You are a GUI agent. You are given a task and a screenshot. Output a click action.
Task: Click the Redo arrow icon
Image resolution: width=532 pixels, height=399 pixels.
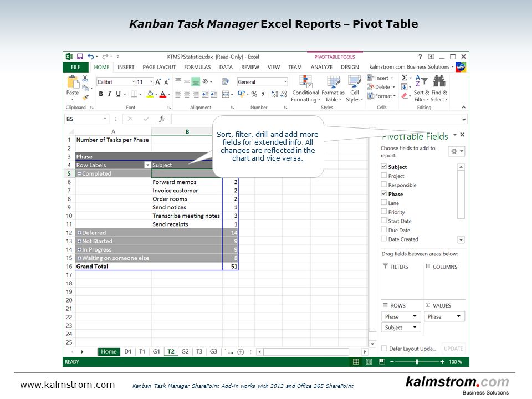[105, 57]
